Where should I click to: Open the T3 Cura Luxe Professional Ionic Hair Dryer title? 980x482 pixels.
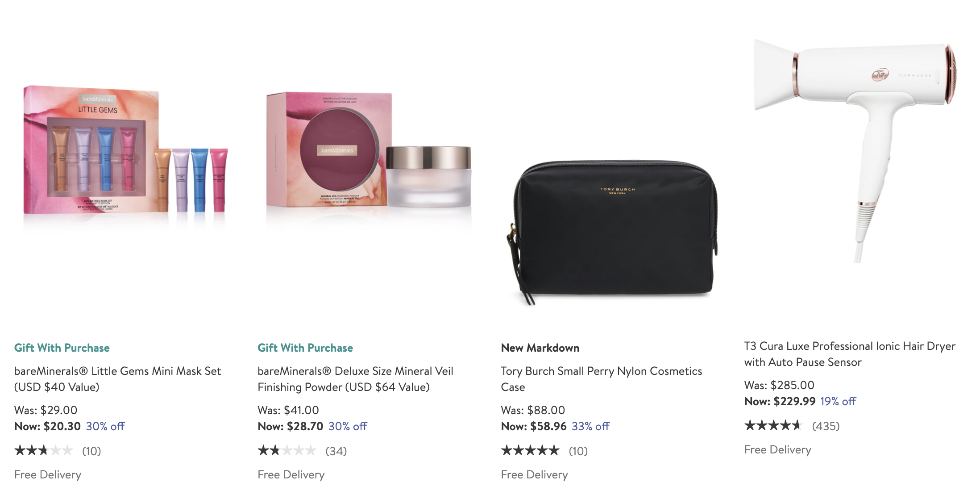click(x=850, y=354)
